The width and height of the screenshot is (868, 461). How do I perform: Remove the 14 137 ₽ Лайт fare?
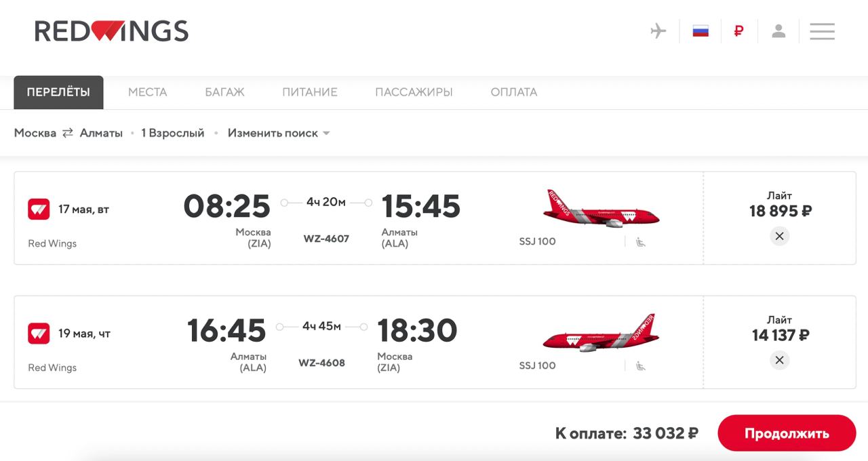(x=779, y=360)
